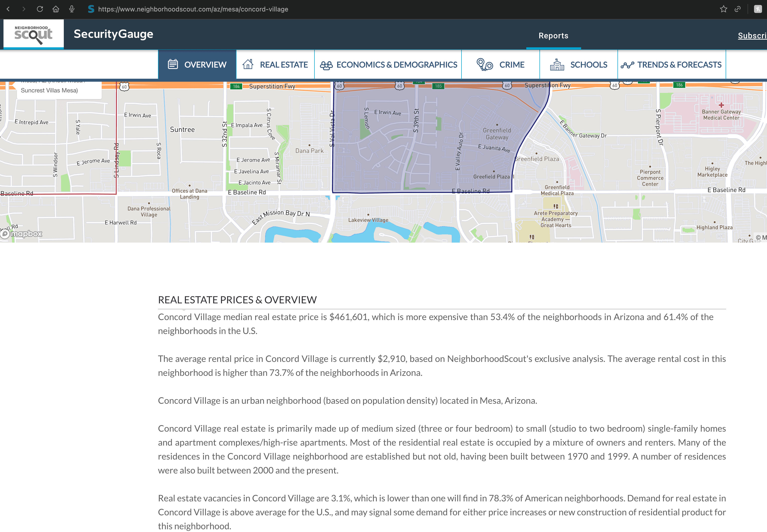Click the microphone icon in the toolbar
This screenshot has height=532, width=767.
click(x=72, y=9)
